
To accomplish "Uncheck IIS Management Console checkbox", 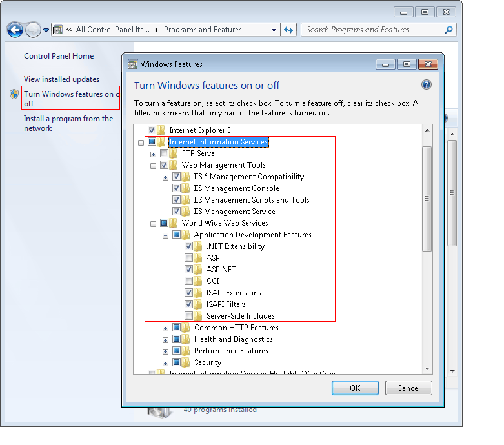I will (x=176, y=188).
